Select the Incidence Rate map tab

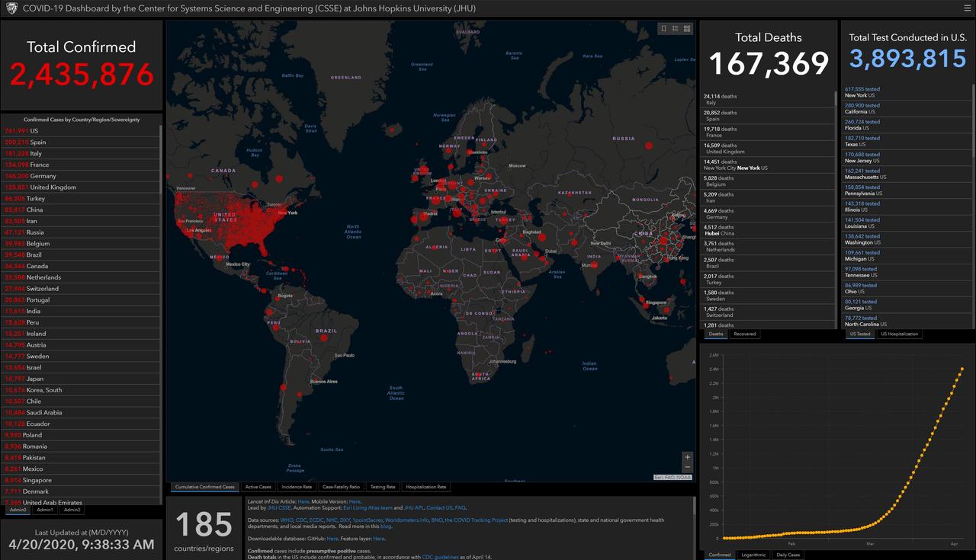pyautogui.click(x=297, y=487)
